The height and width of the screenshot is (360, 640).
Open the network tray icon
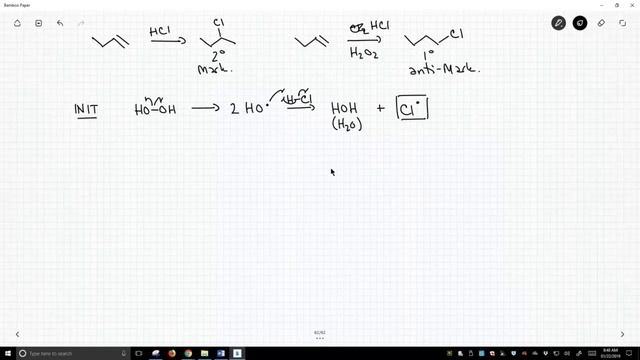[x=556, y=353]
